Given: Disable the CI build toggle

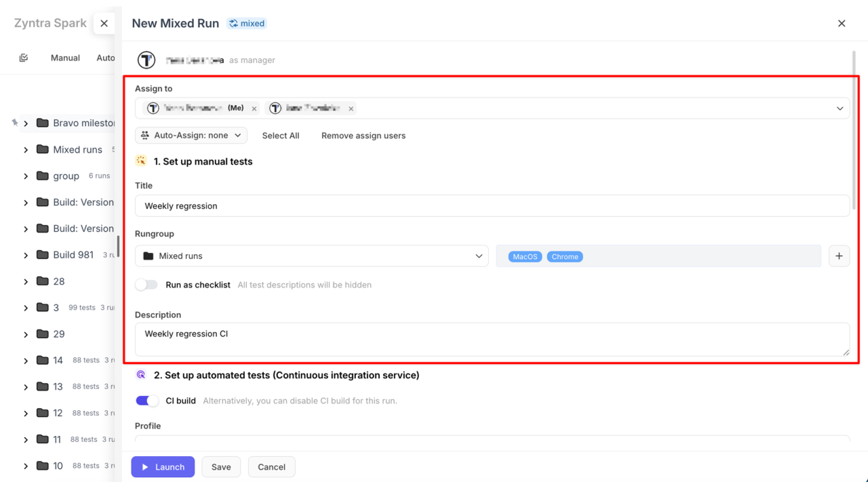Looking at the screenshot, I should coord(147,401).
